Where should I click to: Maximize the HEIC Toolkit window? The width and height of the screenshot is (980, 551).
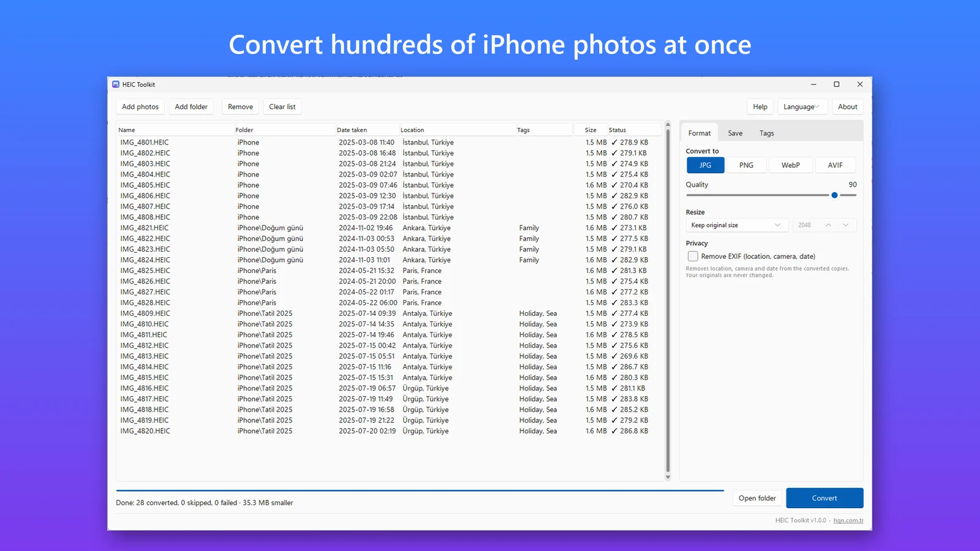tap(837, 84)
